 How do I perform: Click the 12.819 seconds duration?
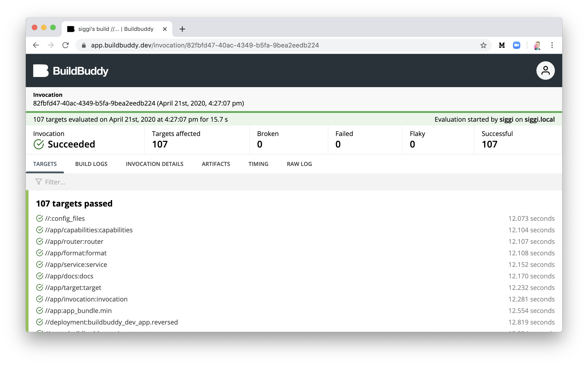[x=531, y=322]
